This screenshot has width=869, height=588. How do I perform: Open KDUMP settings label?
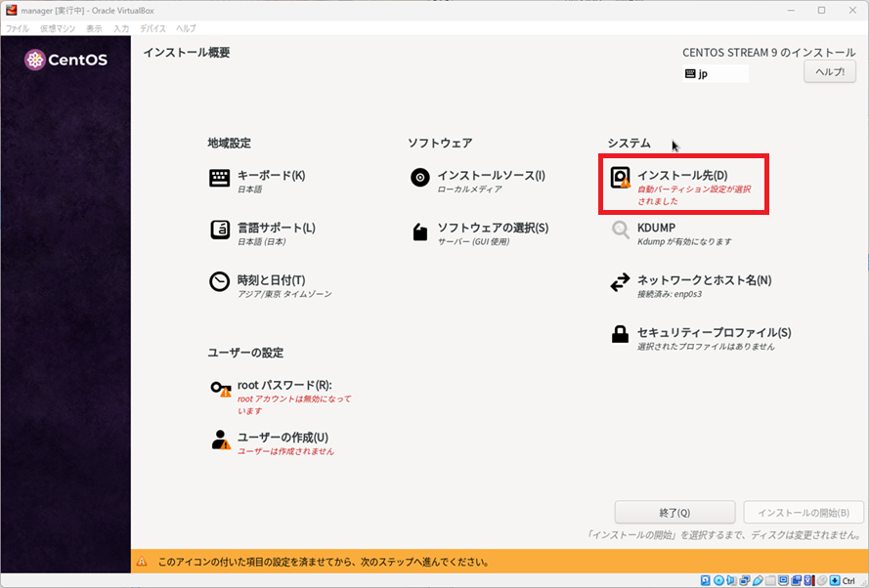(656, 228)
